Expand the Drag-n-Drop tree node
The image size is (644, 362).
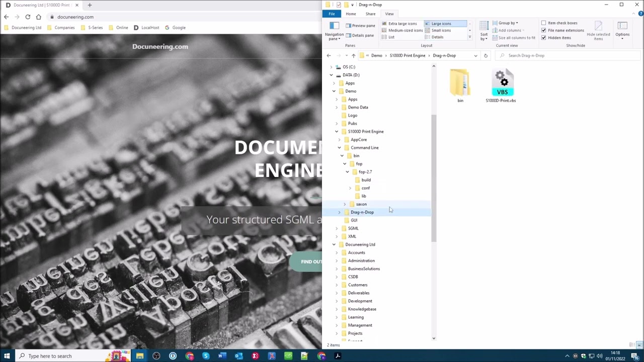click(339, 212)
